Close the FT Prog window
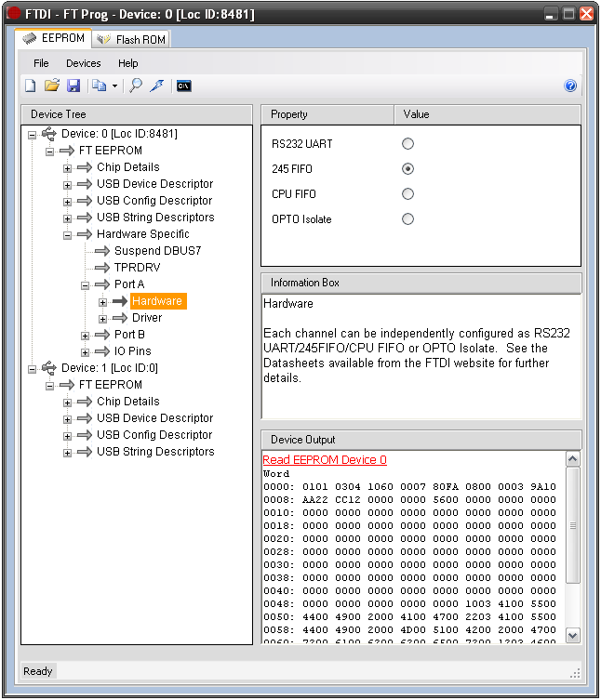The image size is (601, 700). pos(586,13)
